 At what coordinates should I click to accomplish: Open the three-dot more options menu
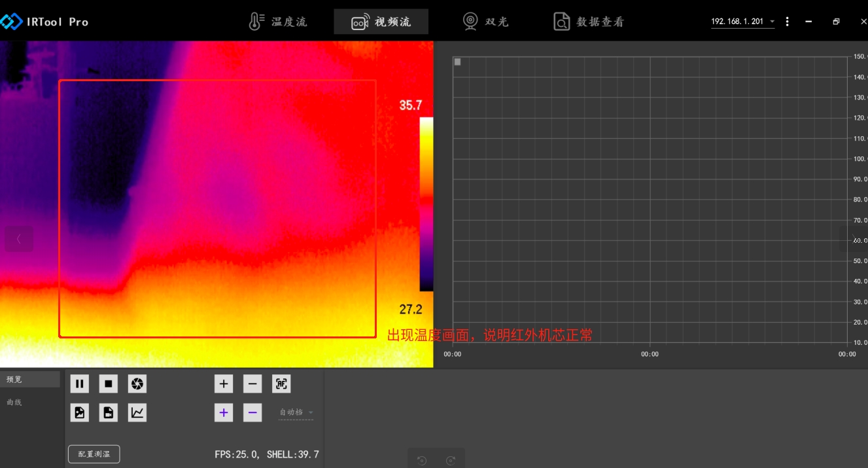[x=787, y=22]
